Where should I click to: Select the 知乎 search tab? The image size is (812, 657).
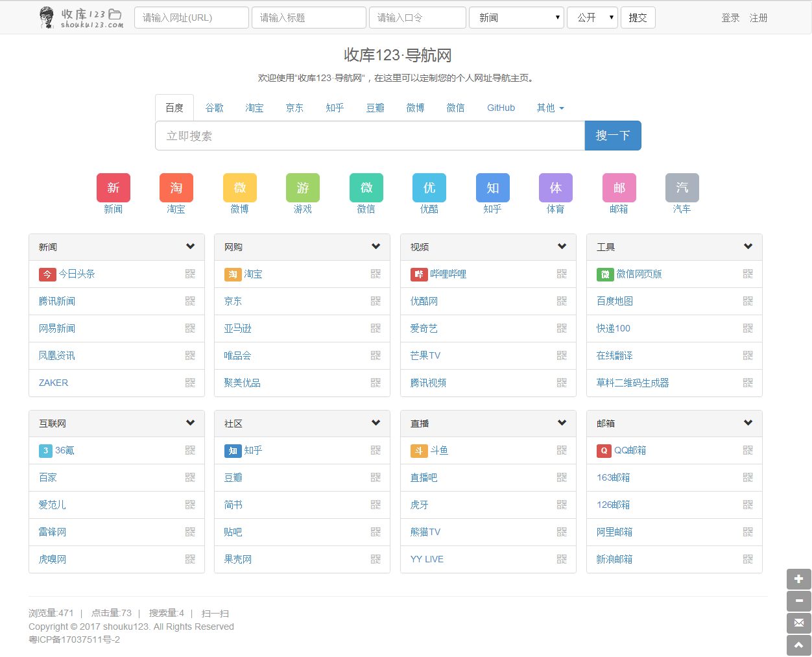coord(335,108)
